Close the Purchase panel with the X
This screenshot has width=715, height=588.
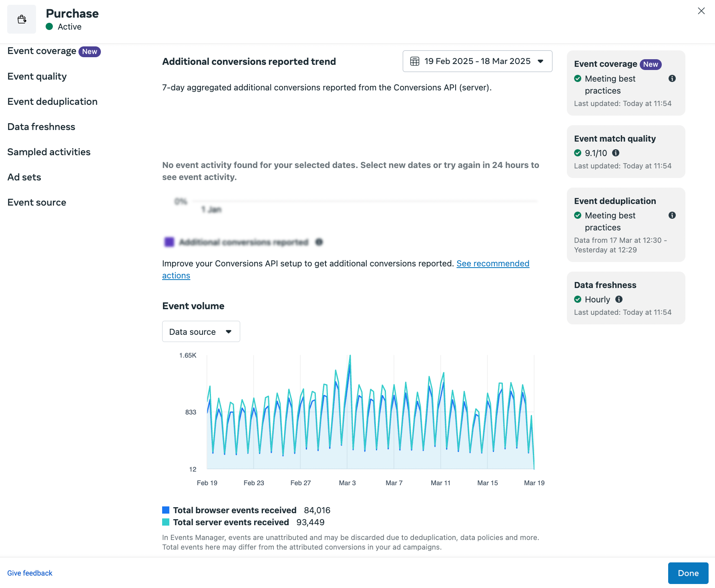pos(701,11)
